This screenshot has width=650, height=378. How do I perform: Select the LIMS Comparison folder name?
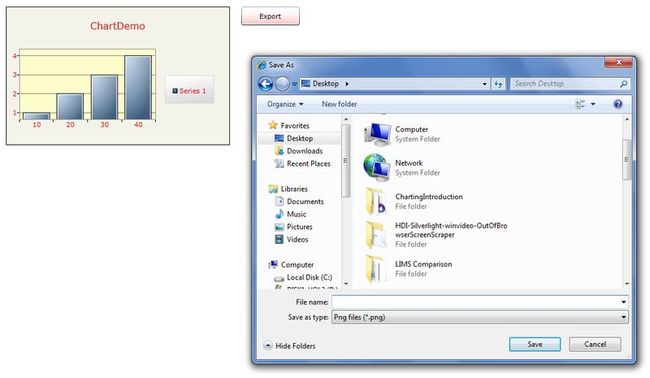[423, 264]
